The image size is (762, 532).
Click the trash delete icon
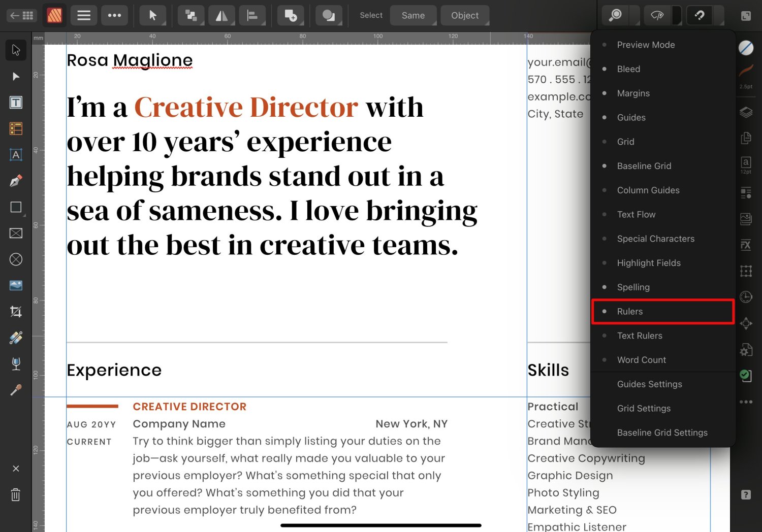[16, 494]
